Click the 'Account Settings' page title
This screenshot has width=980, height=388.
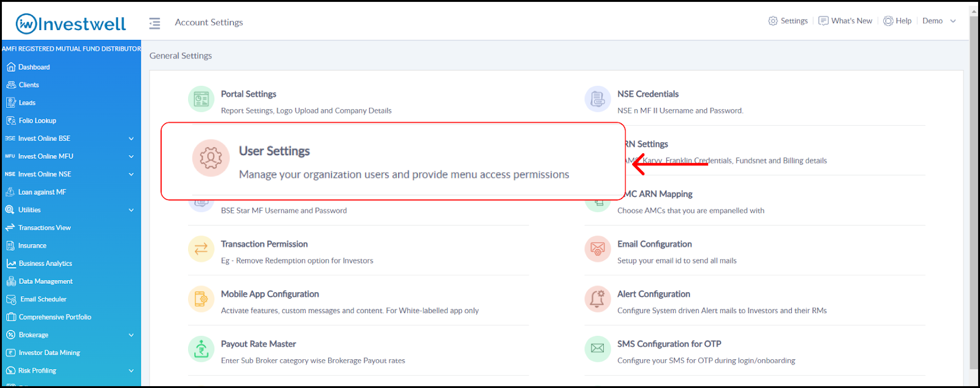click(x=209, y=22)
